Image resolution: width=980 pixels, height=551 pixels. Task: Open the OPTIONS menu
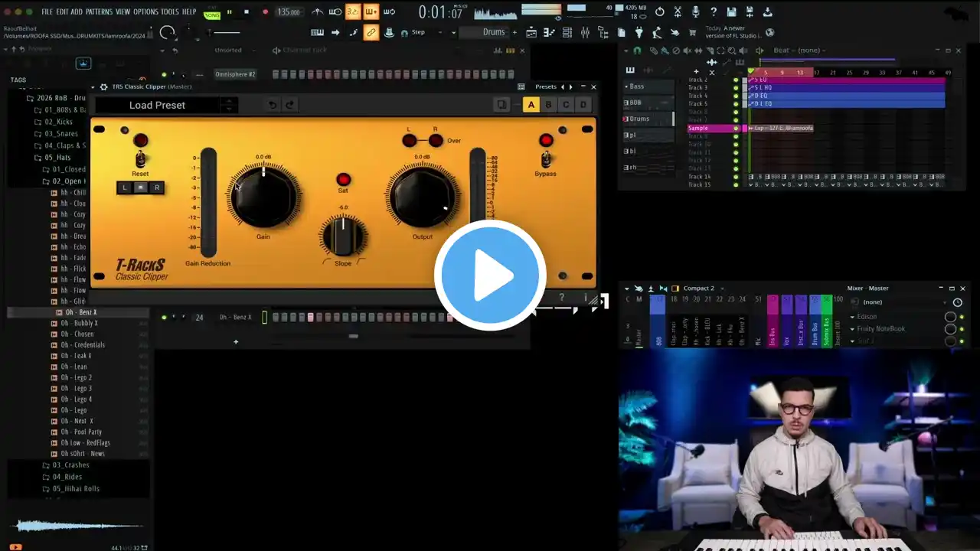(x=145, y=11)
